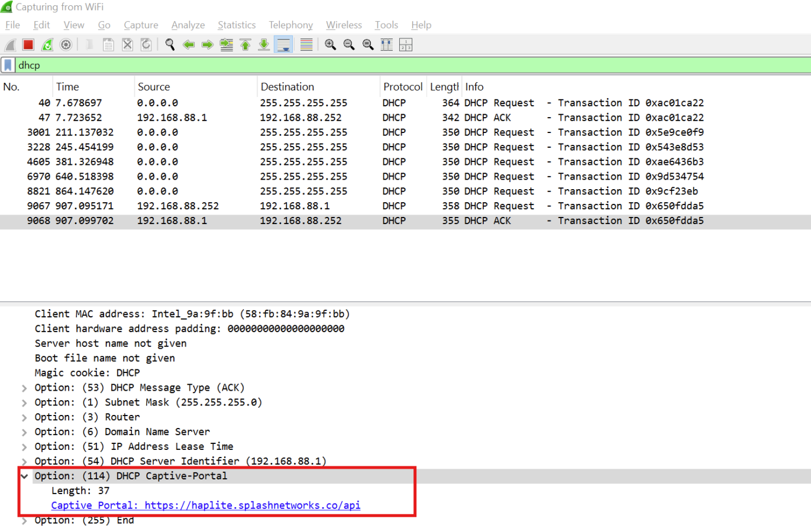The height and width of the screenshot is (532, 811).
Task: Click the display filter bookmark icon
Action: pos(8,65)
